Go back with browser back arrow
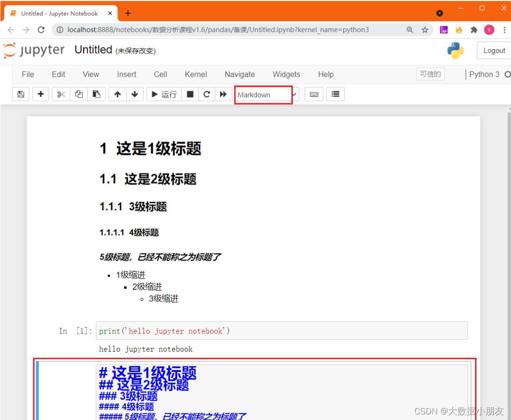 [11, 30]
